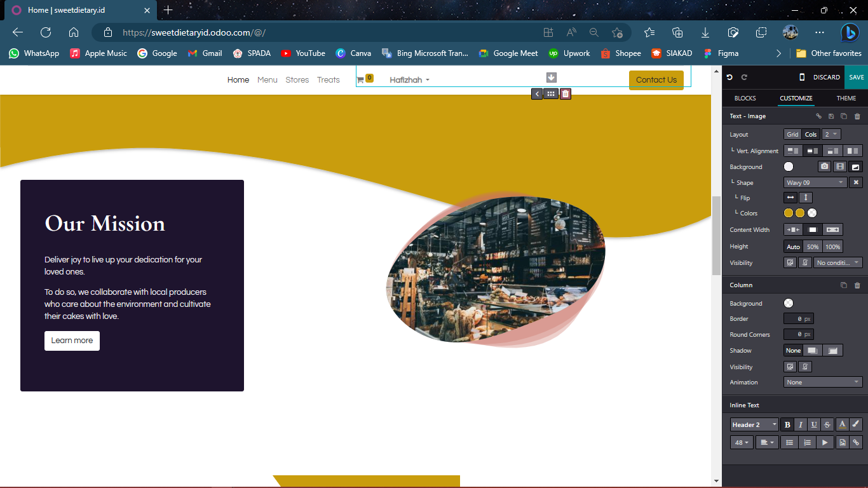The width and height of the screenshot is (868, 488).
Task: Hide Text - Image block on desktop
Action: pos(790,262)
